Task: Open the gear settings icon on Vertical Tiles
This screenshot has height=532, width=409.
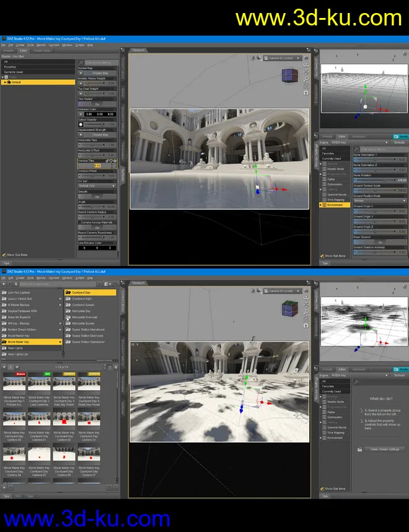Action: (x=115, y=161)
